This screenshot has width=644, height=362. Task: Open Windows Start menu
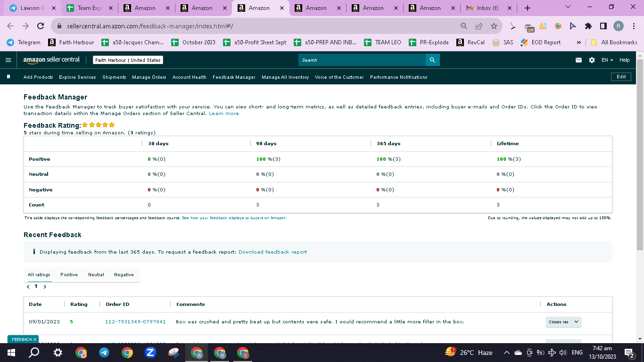tap(11, 353)
